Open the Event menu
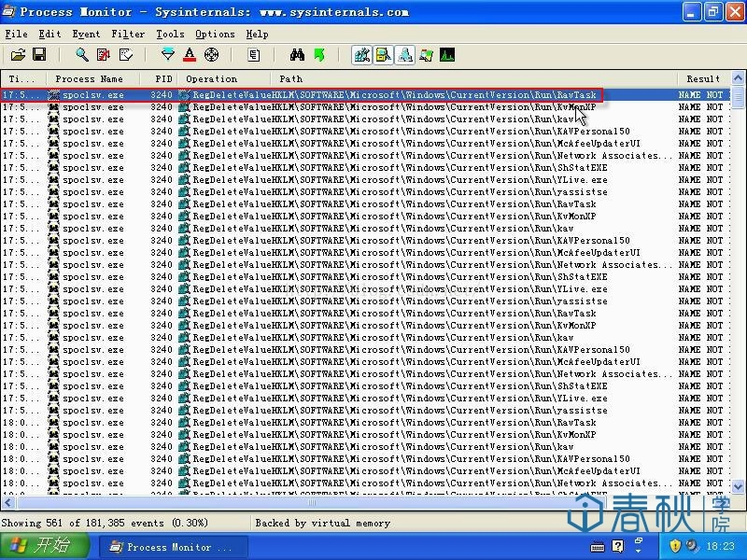The height and width of the screenshot is (560, 747). (x=86, y=35)
